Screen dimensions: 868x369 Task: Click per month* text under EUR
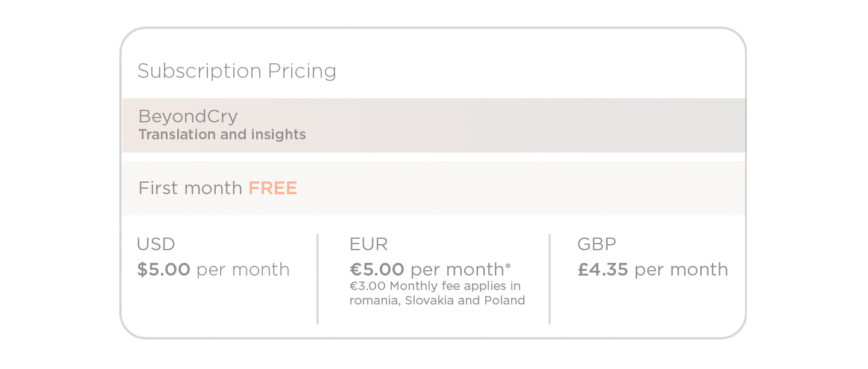461,270
